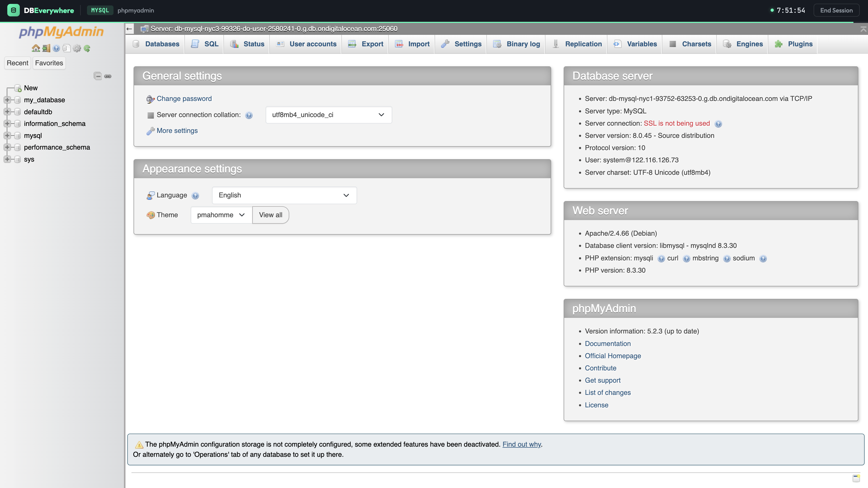Click the help icon beside server connection collation

coord(249,115)
